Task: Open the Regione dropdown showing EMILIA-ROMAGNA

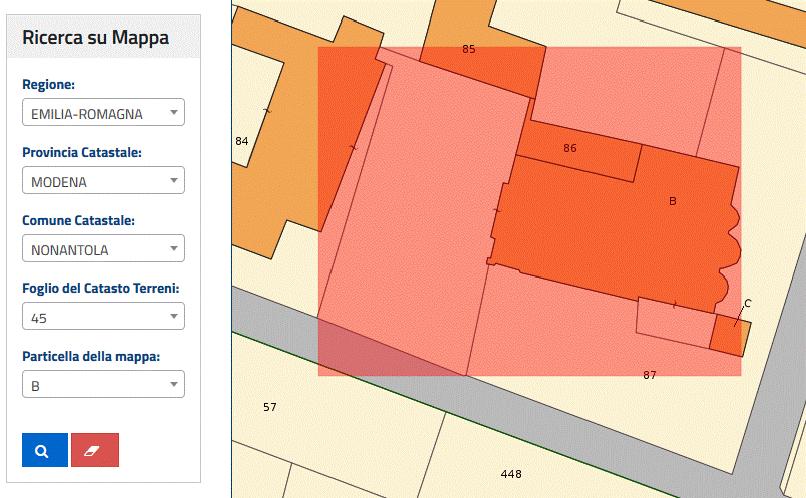Action: click(103, 113)
